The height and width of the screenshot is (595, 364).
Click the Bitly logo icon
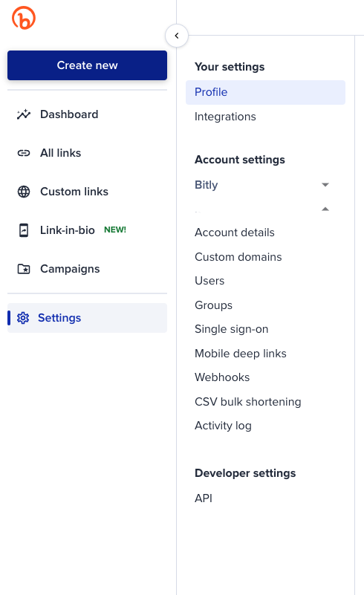coord(24,18)
